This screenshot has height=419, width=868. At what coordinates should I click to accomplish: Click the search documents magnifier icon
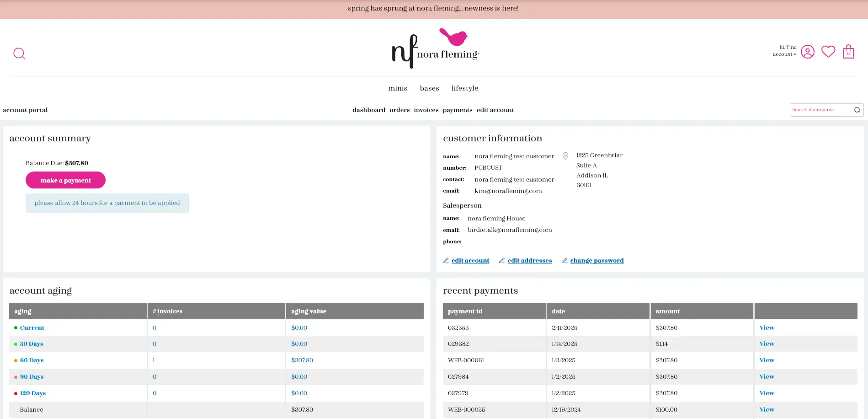tap(857, 110)
